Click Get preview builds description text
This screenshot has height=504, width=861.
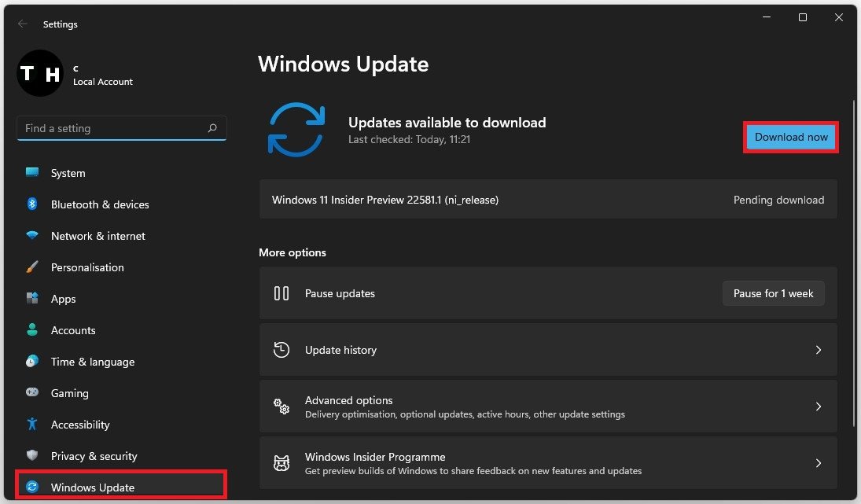tap(473, 471)
